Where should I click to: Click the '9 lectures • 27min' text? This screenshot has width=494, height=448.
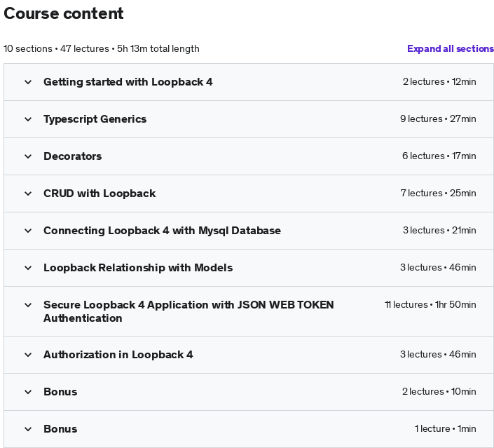(438, 119)
